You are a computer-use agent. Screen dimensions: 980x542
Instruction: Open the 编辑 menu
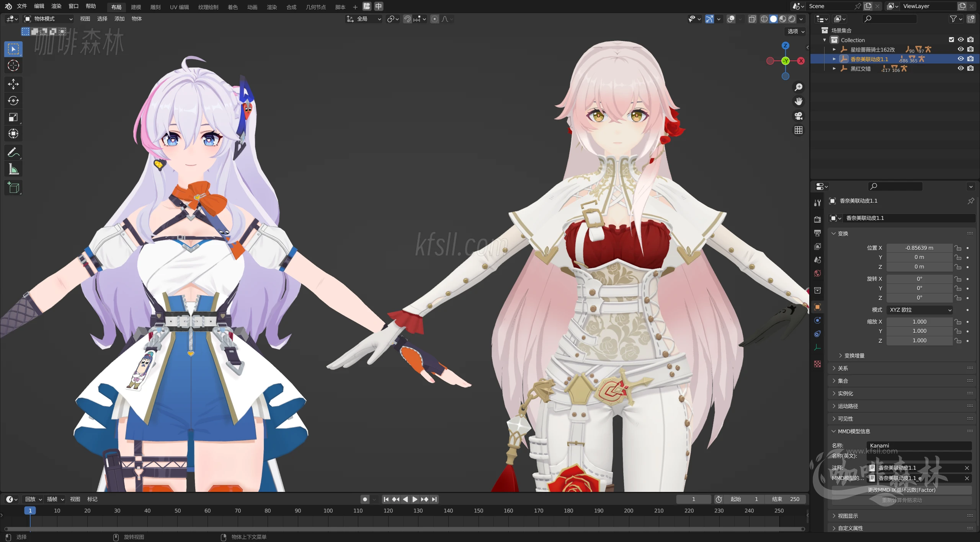click(39, 6)
